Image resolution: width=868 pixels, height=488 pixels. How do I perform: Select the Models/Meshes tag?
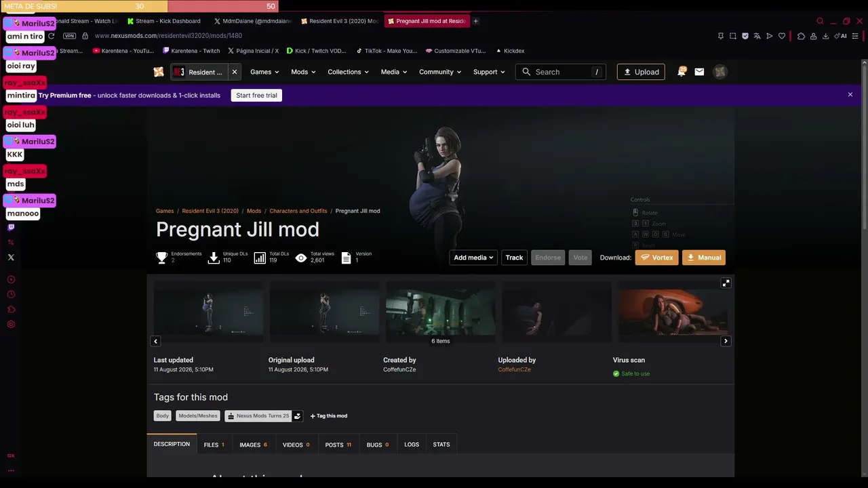pyautogui.click(x=198, y=415)
